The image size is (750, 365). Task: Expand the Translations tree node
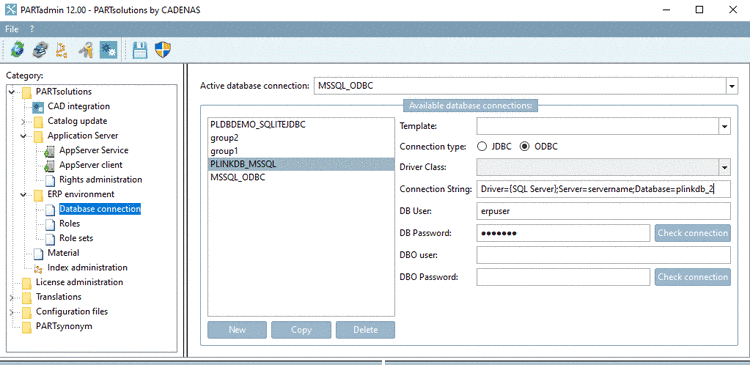(11, 298)
